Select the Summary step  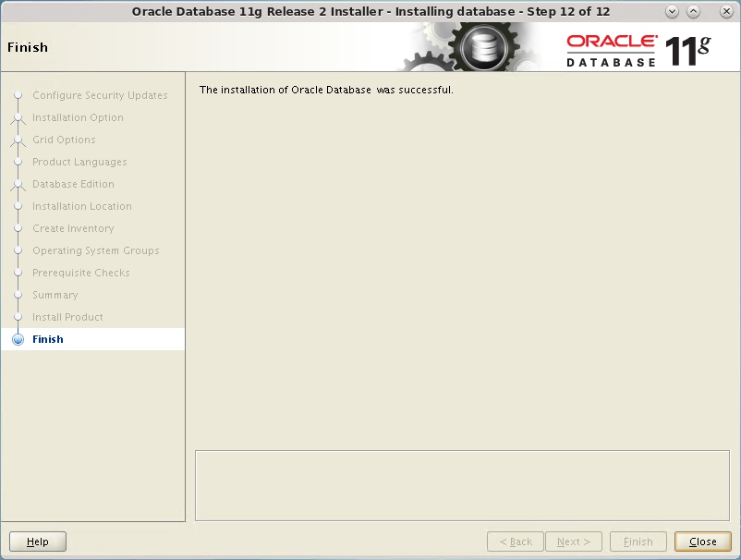55,295
